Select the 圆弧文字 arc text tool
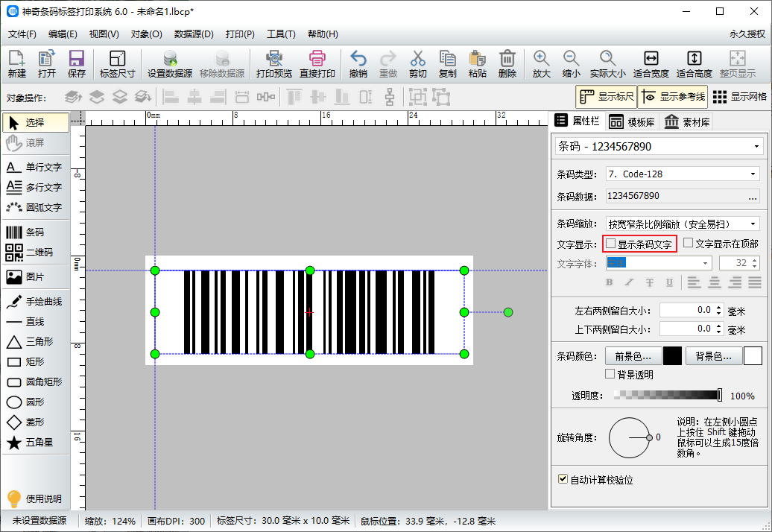Viewport: 772px width, 532px height. (x=35, y=208)
